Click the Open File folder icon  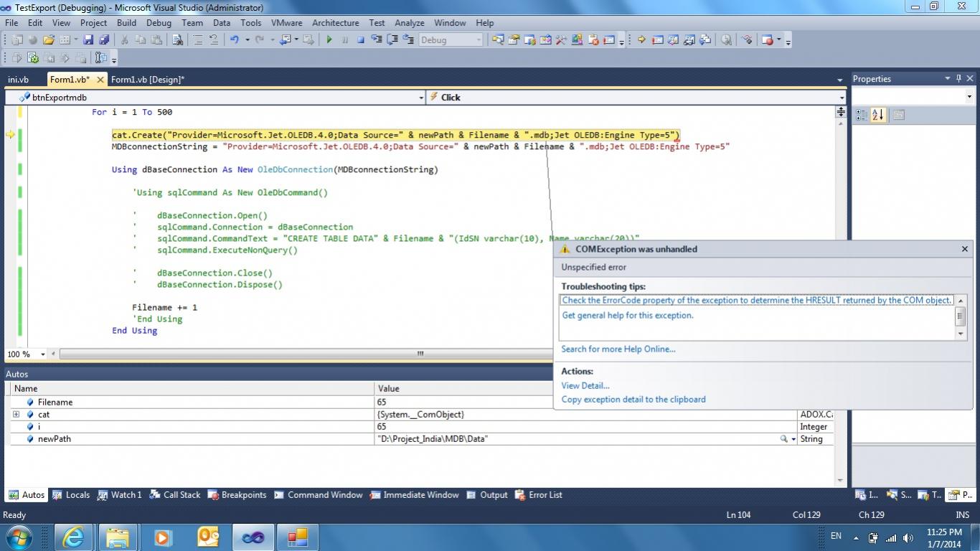pos(48,40)
